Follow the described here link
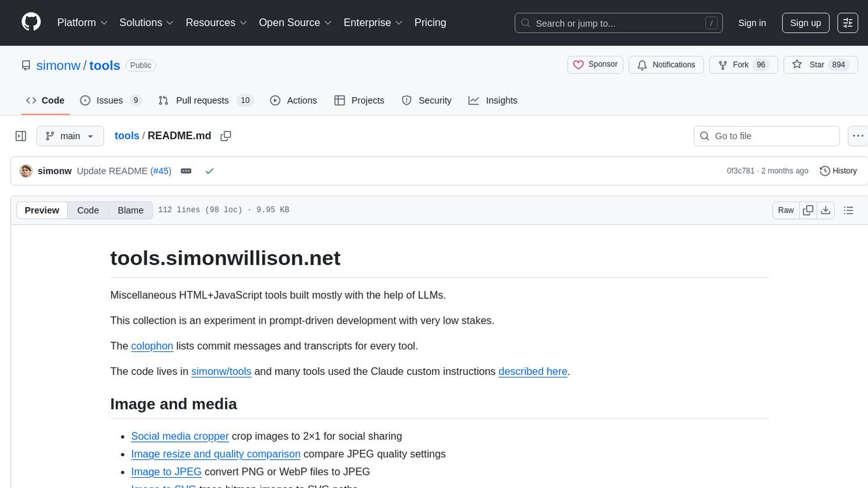This screenshot has width=868, height=488. point(533,371)
